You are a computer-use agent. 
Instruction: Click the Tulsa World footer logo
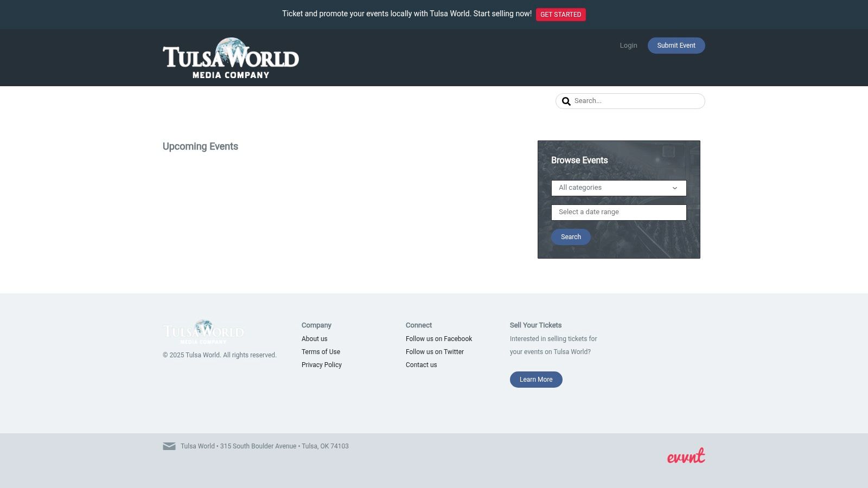203,331
